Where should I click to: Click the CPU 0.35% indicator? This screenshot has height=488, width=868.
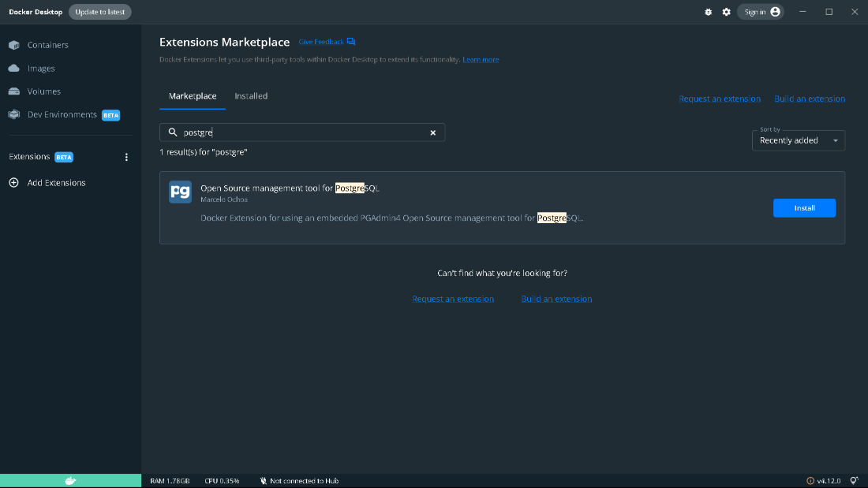click(x=222, y=481)
